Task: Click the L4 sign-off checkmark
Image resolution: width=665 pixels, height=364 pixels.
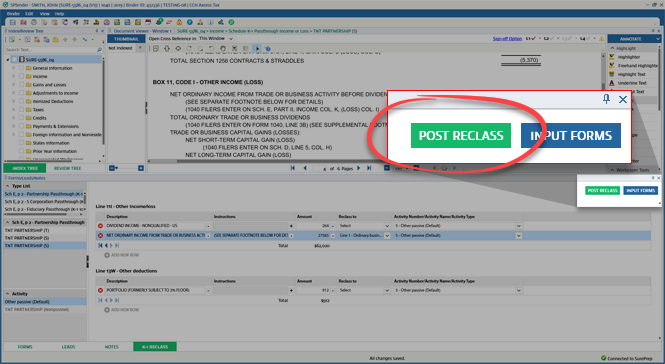Action: click(588, 39)
